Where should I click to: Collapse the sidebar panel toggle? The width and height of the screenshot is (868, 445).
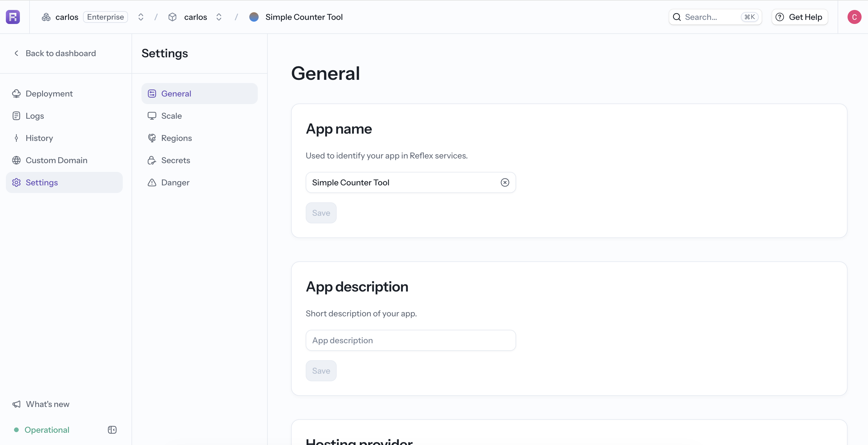(x=112, y=430)
